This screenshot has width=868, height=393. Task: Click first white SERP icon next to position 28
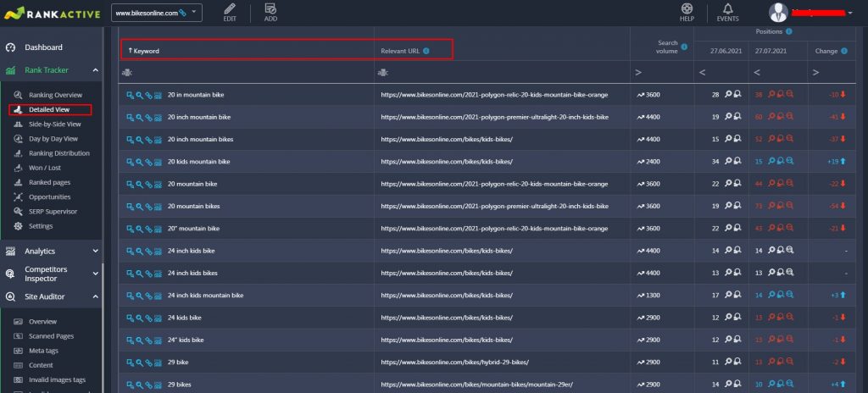click(x=728, y=95)
